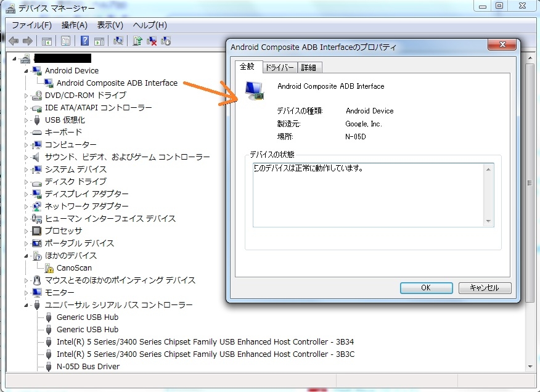Expand the DVD/CD-ROM ドライブ node

[x=26, y=96]
